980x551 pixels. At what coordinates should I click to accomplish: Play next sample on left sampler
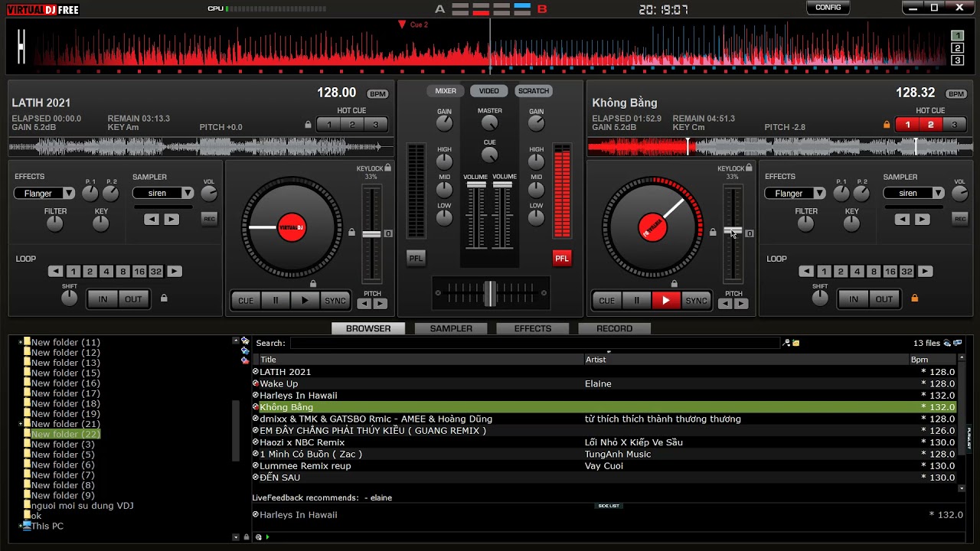coord(171,220)
